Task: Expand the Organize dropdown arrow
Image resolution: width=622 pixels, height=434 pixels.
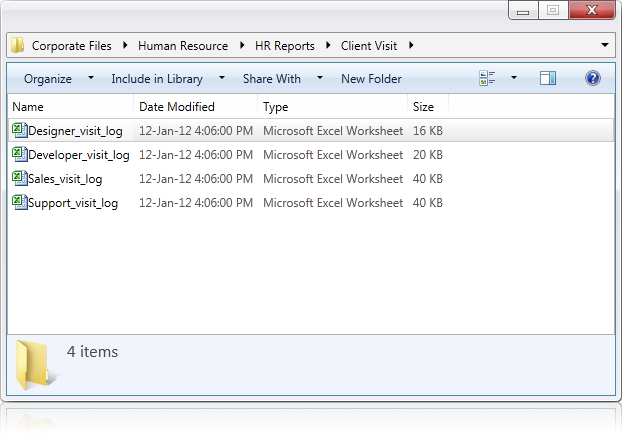Action: tap(91, 78)
